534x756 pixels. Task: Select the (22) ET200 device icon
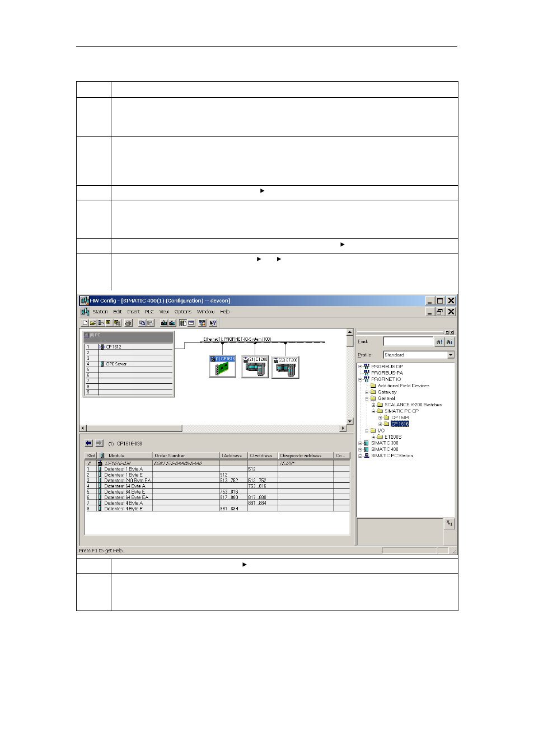click(x=285, y=368)
